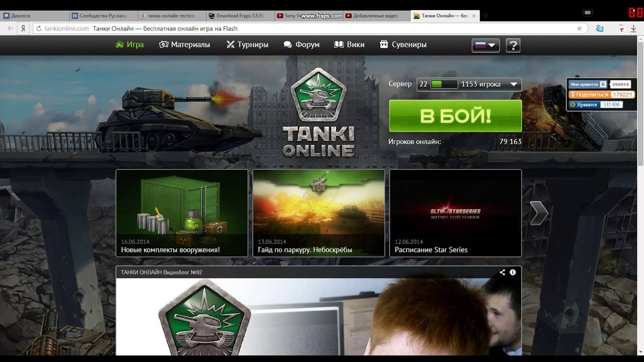This screenshot has height=362, width=644.
Task: Open the language flag dropdown
Action: tap(485, 45)
